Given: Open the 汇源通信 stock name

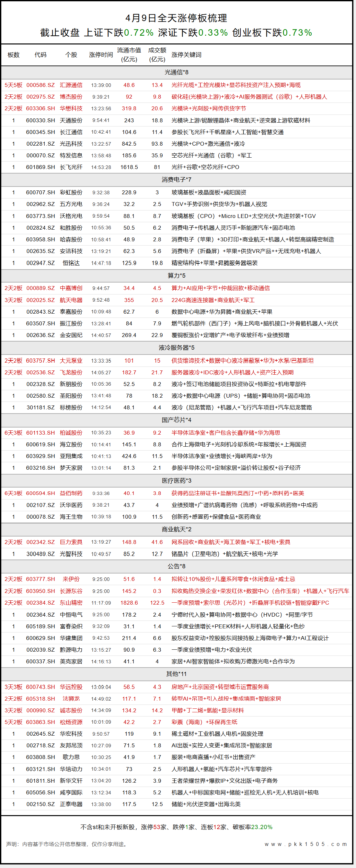Looking at the screenshot, I should coord(71,85).
